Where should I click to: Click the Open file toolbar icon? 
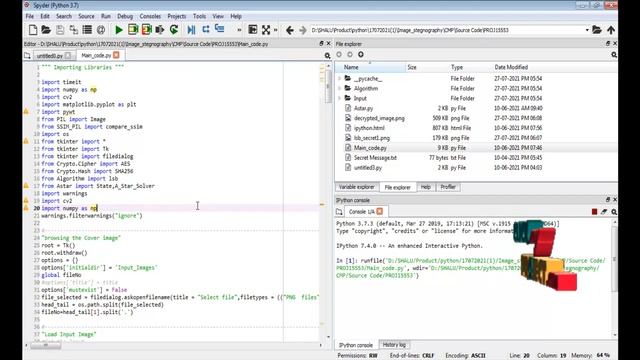pos(46,30)
